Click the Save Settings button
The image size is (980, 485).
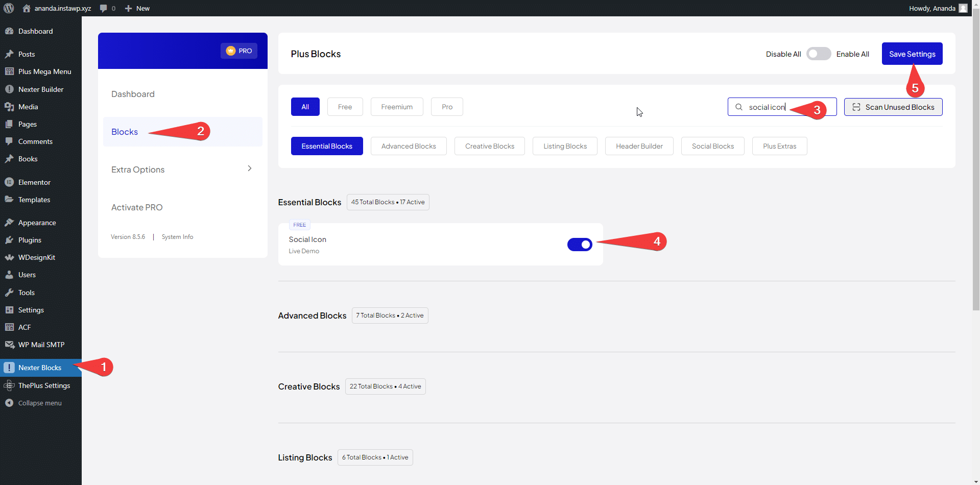(x=912, y=54)
